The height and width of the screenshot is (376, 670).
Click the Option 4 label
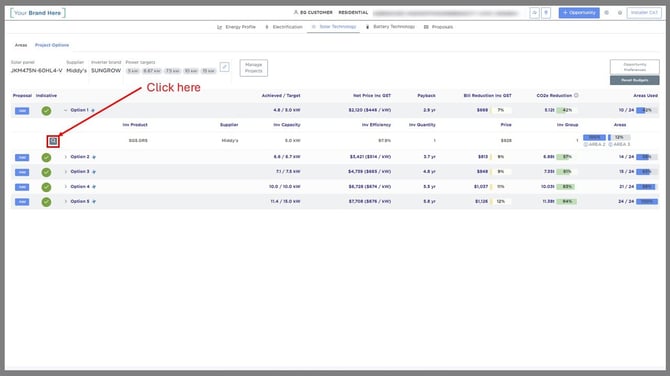(x=80, y=187)
